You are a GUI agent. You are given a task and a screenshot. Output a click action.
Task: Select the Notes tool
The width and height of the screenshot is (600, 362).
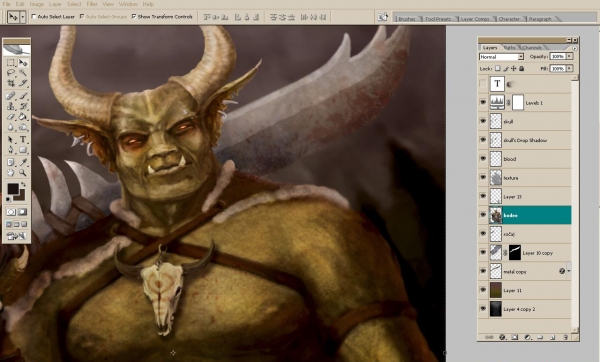(11, 162)
